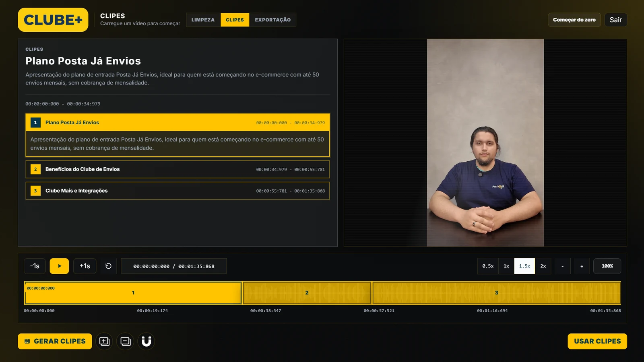This screenshot has height=362, width=644.
Task: Expand clip row Benefícios do Clube de Envios
Action: (178, 169)
